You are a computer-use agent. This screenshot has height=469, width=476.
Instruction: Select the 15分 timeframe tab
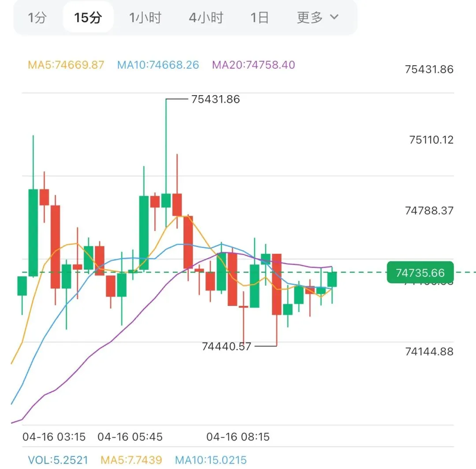[88, 18]
